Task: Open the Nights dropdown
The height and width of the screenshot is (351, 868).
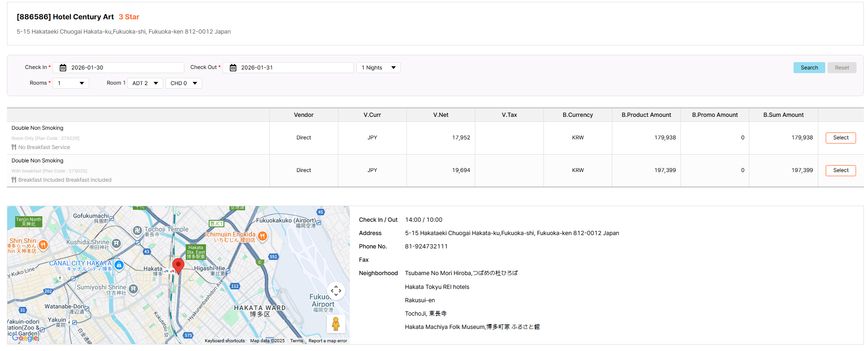Action: pyautogui.click(x=378, y=68)
